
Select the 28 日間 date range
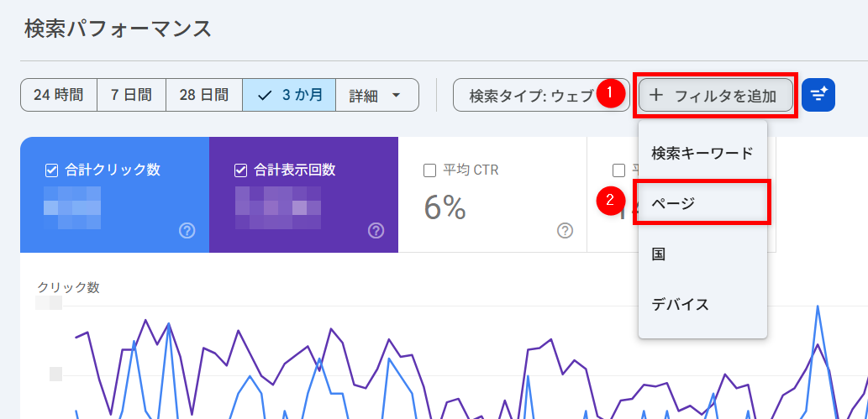pyautogui.click(x=204, y=95)
